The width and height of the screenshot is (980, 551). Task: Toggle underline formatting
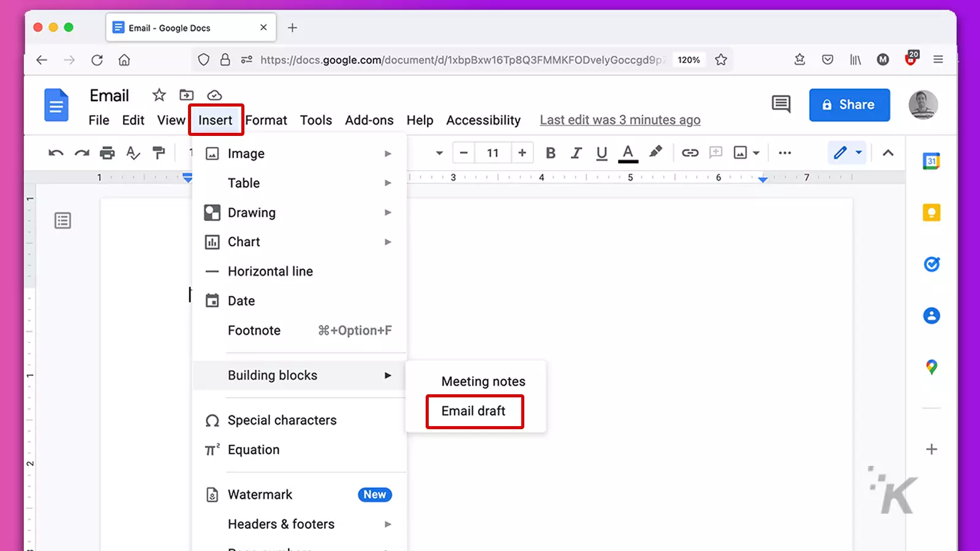point(601,153)
